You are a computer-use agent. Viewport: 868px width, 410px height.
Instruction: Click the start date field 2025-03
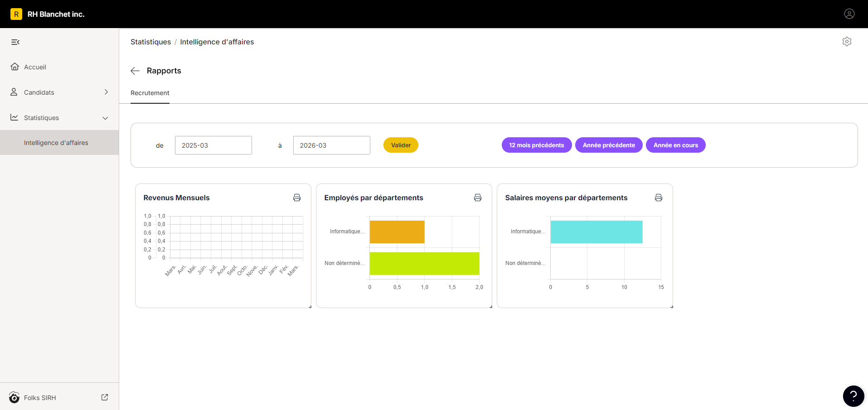213,145
